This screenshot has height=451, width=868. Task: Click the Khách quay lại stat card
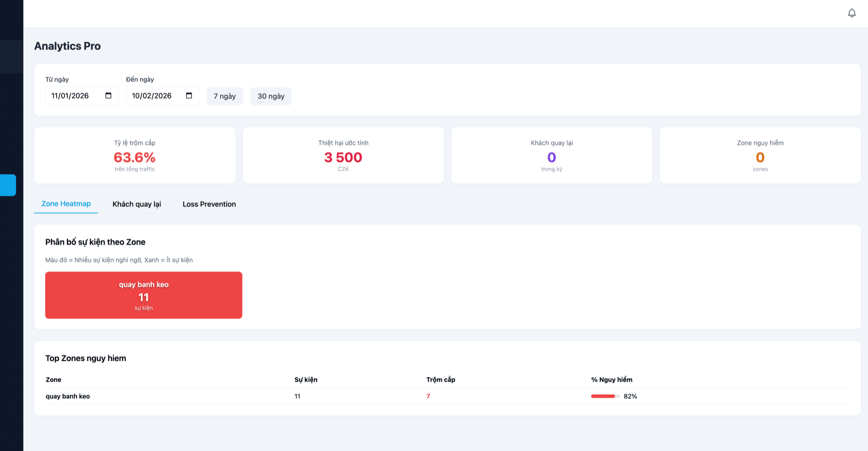pos(551,156)
